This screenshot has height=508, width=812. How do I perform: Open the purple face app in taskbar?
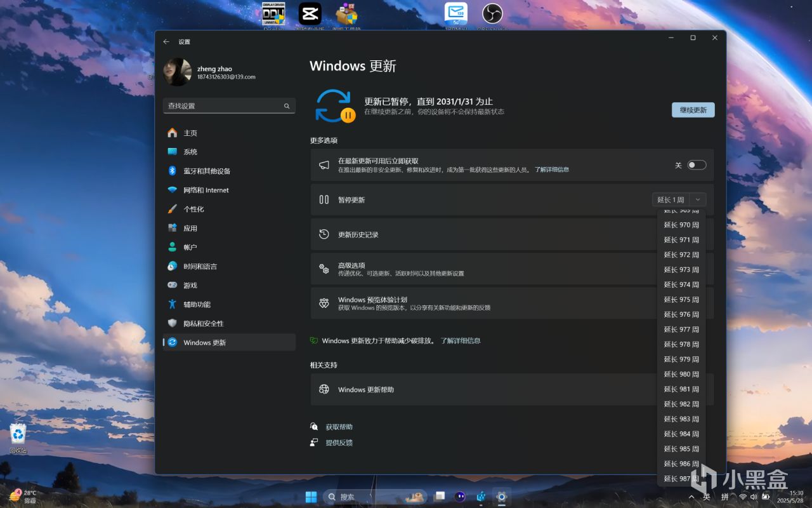pyautogui.click(x=460, y=497)
